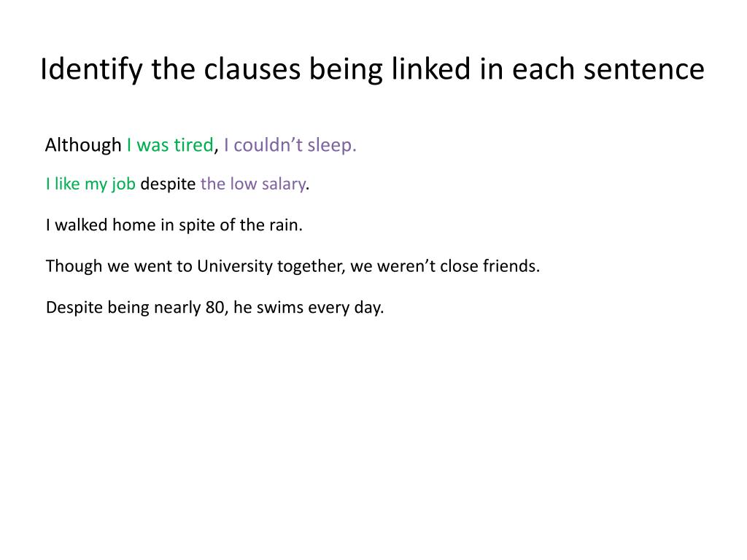Image resolution: width=747 pixels, height=560 pixels.
Task: Click the word "Although" in first sentence
Action: pos(83,145)
